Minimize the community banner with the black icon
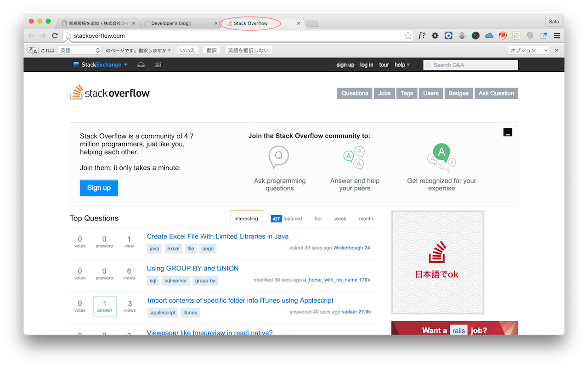Image resolution: width=588 pixels, height=368 pixels. coord(508,132)
